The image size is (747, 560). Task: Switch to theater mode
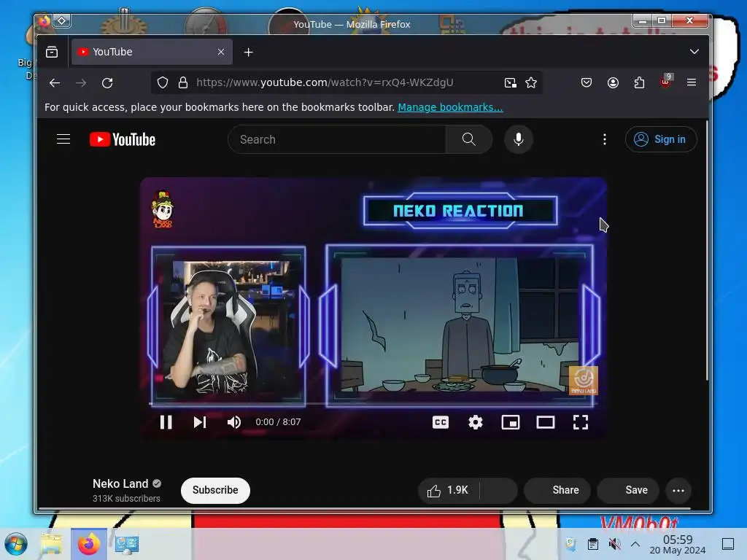pos(546,422)
